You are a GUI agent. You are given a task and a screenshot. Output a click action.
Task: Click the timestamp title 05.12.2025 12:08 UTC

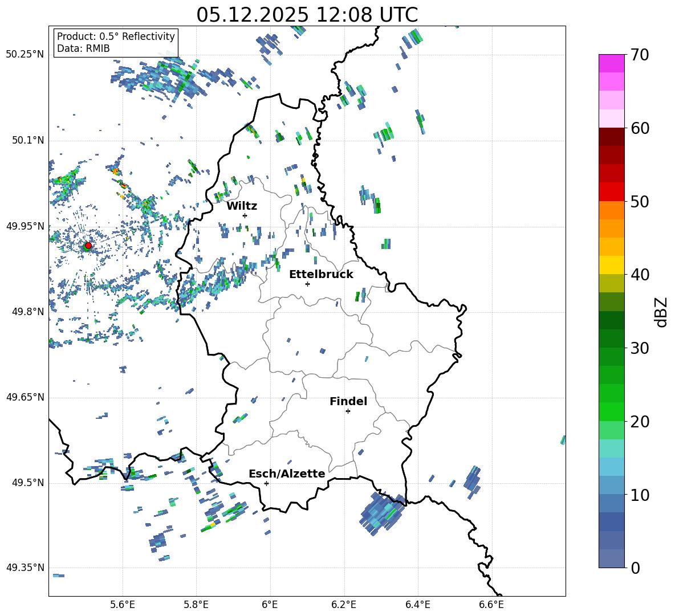tap(307, 15)
